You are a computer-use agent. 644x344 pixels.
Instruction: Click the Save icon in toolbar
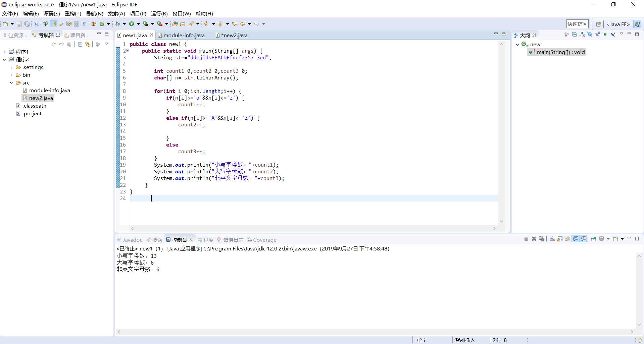[19, 24]
